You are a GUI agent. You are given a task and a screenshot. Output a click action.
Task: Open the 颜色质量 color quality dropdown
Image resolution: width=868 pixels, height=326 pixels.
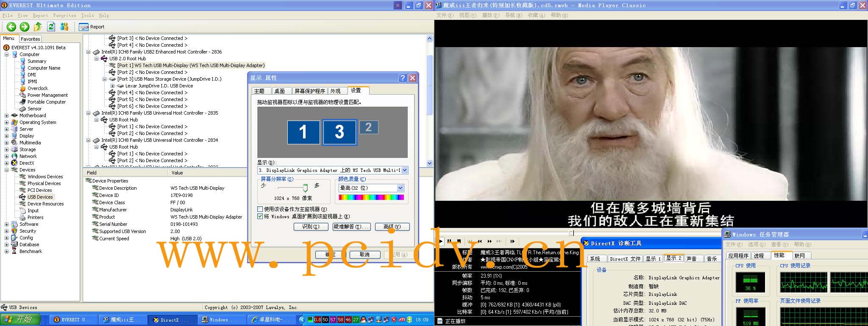[x=400, y=188]
